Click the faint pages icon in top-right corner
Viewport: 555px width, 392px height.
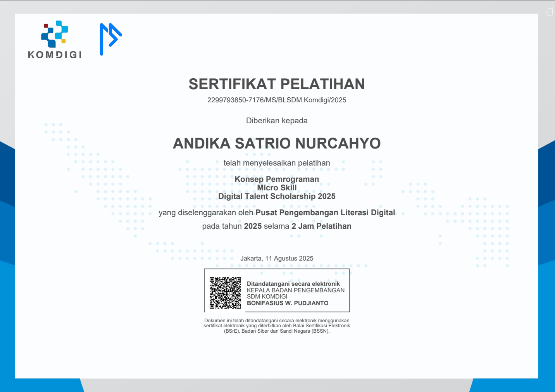click(550, 12)
